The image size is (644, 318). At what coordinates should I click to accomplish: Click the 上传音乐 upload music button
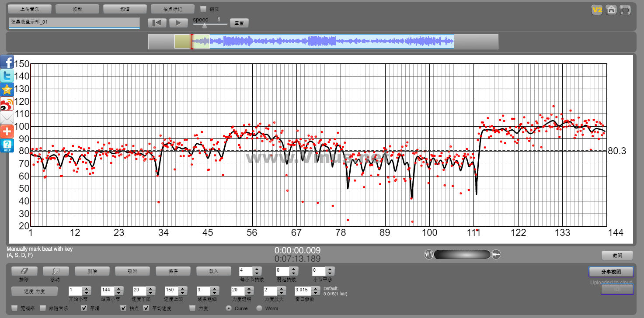(30, 9)
